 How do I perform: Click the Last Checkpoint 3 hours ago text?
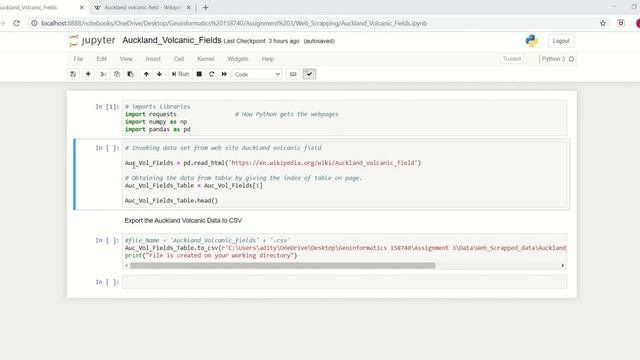261,41
